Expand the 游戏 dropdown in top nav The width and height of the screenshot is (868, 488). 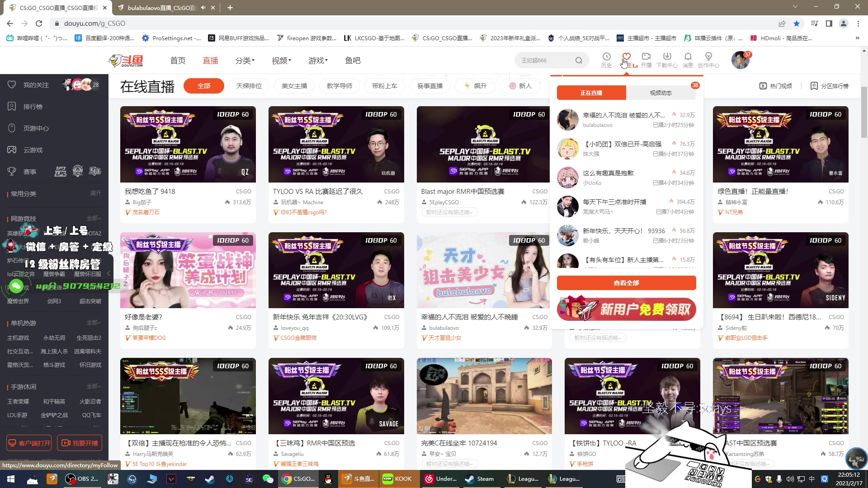[318, 61]
